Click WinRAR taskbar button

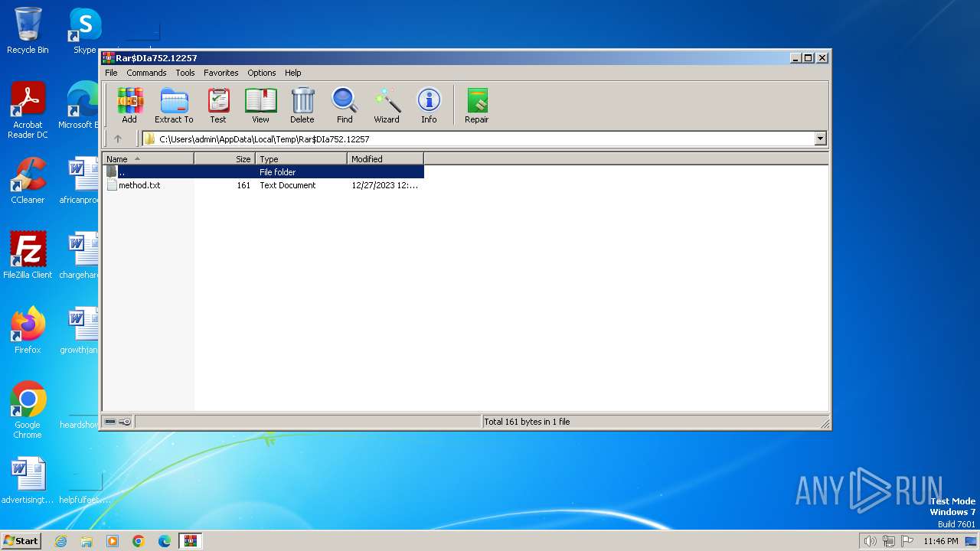point(190,541)
